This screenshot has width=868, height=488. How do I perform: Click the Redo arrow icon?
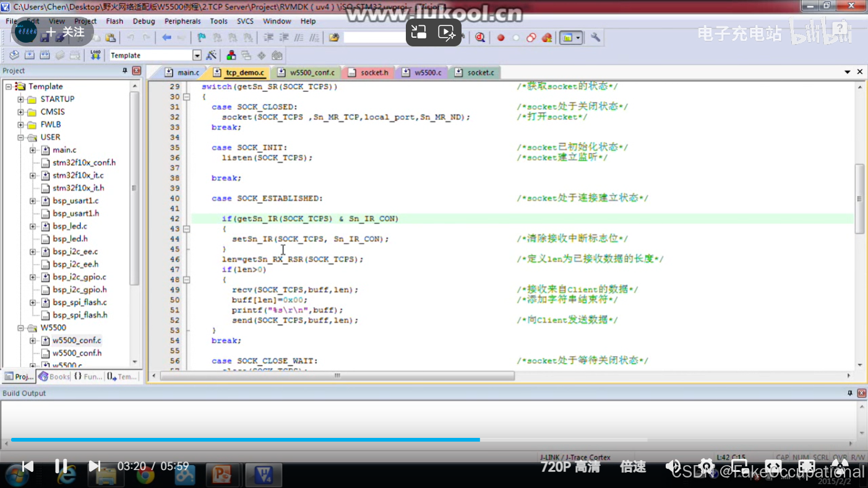[146, 38]
